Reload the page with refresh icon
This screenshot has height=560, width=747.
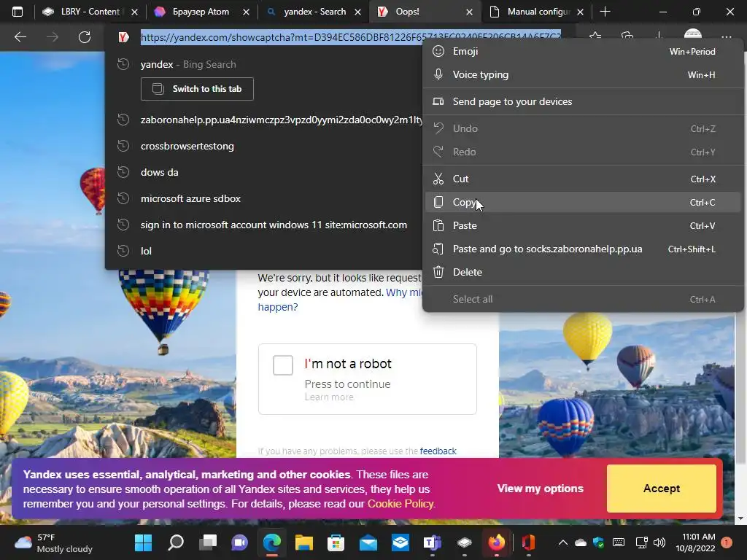(85, 36)
